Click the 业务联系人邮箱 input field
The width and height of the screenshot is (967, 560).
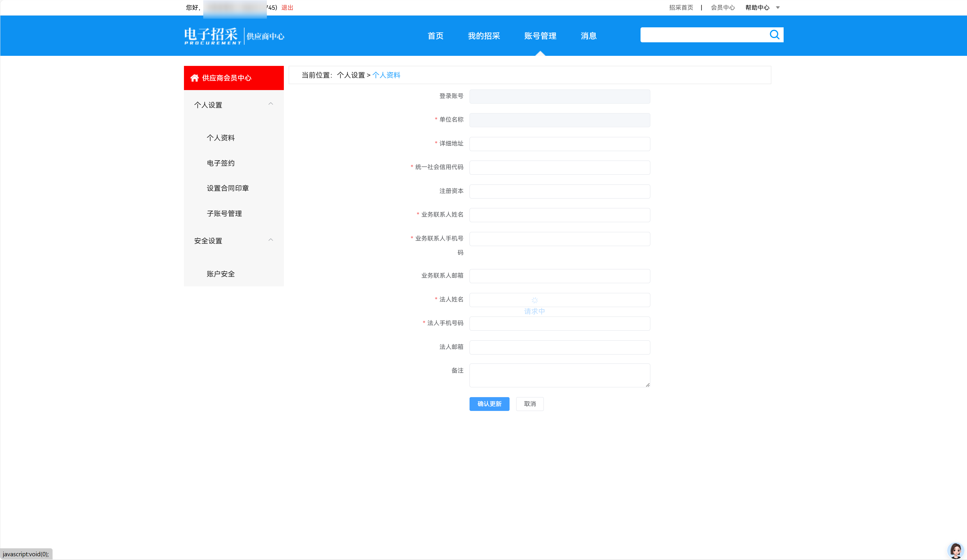[559, 276]
